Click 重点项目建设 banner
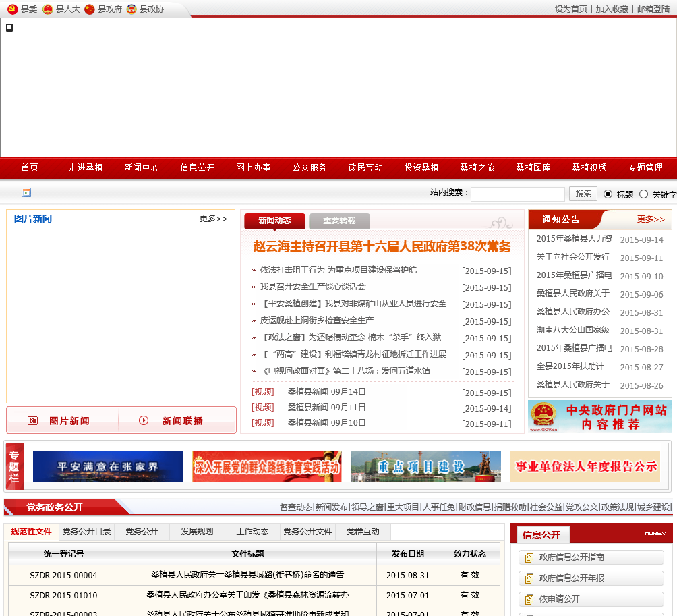This screenshot has height=616, width=677. tap(426, 467)
